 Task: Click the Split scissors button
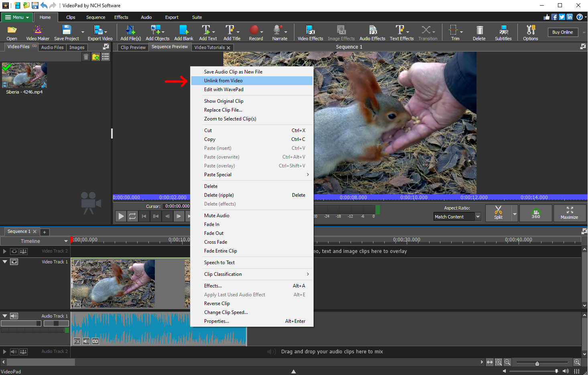pyautogui.click(x=498, y=213)
